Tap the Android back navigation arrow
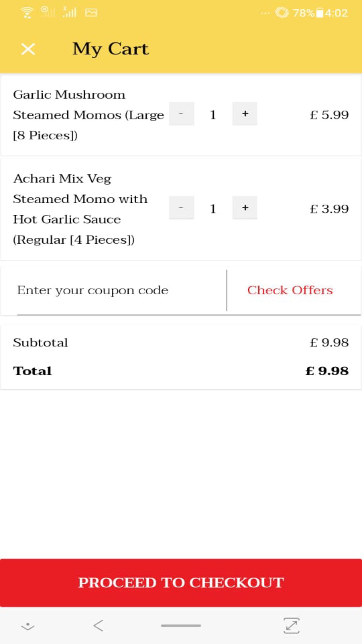This screenshot has height=644, width=362. 98,626
